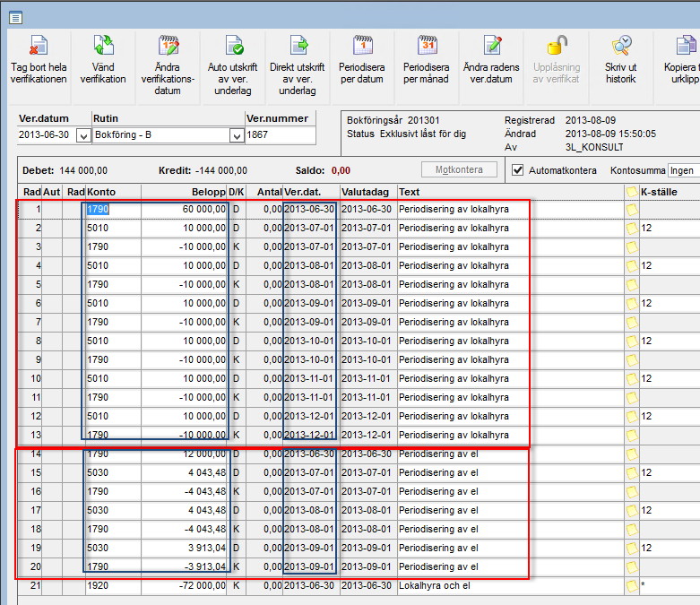The image size is (700, 605).
Task: Click Periodisering av el text in row 18
Action: point(438,530)
